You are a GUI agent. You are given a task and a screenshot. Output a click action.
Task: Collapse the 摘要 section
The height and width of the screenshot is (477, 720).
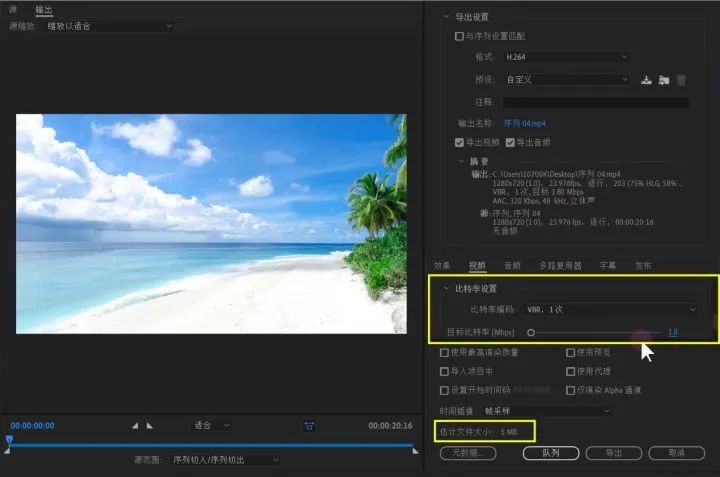[x=461, y=161]
